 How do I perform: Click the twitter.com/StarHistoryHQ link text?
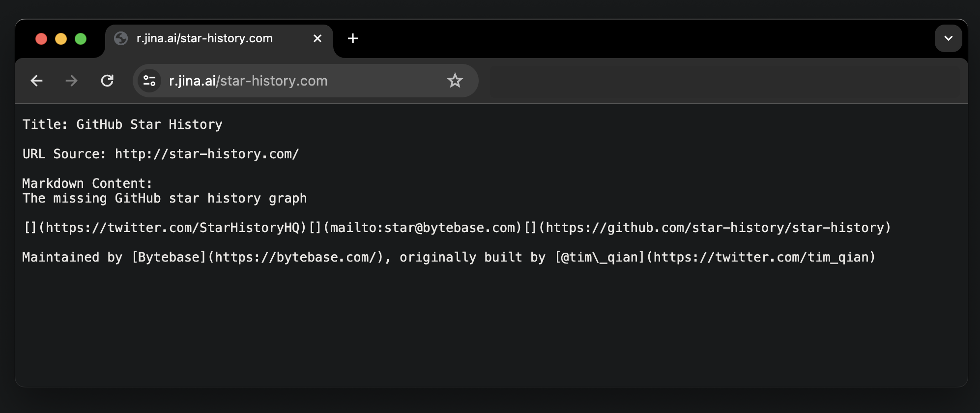172,228
